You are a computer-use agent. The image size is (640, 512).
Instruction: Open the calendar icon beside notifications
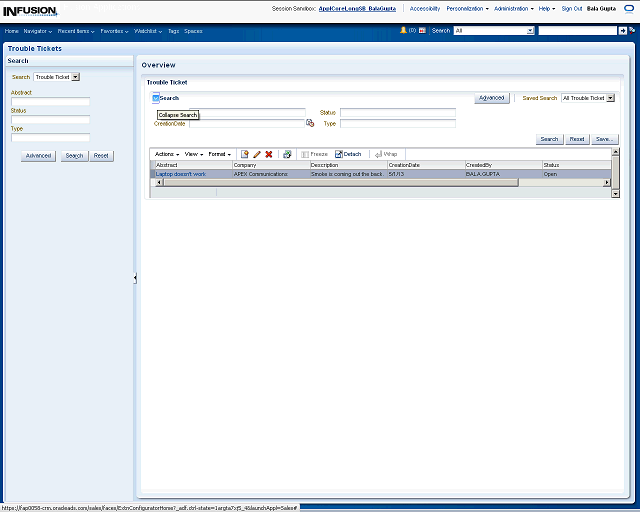422,31
